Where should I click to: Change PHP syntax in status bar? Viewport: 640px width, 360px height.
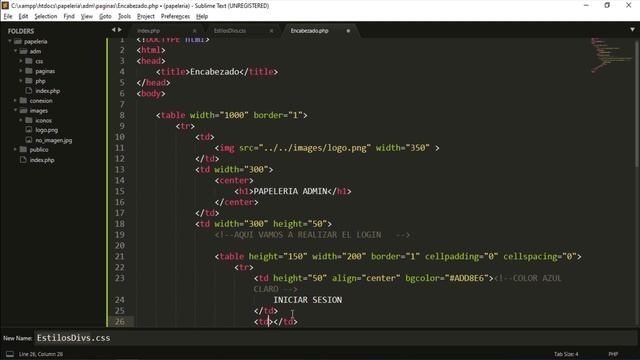point(613,354)
